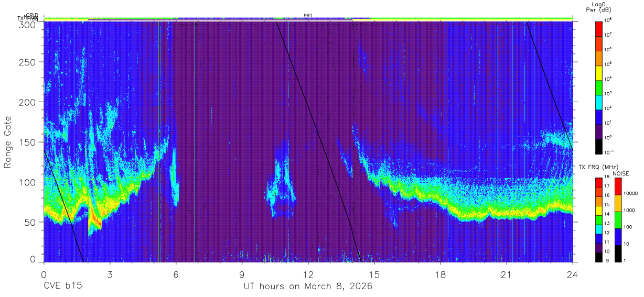Click the x-axis tick label '12'

tap(308, 274)
